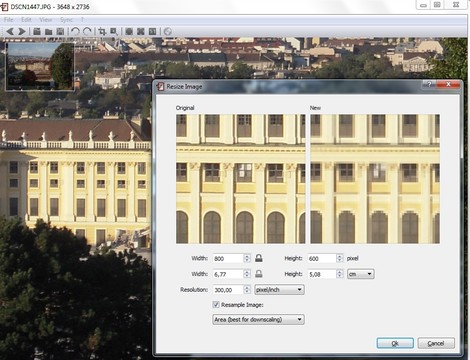Rotate image clockwise

(87, 31)
